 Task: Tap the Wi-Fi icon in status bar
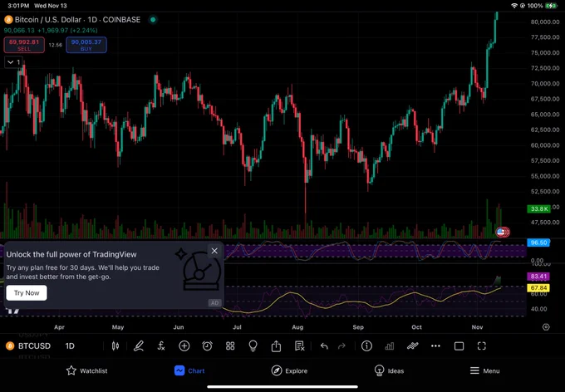[x=514, y=6]
